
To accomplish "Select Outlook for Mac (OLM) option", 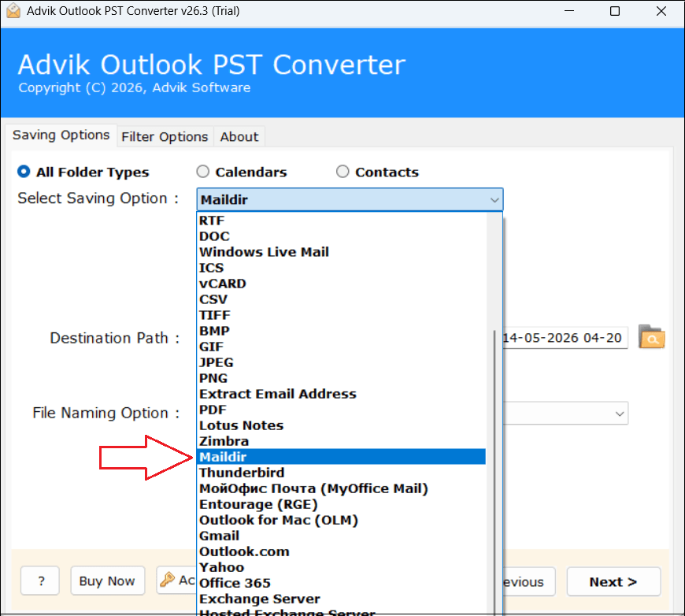I will pos(341,519).
